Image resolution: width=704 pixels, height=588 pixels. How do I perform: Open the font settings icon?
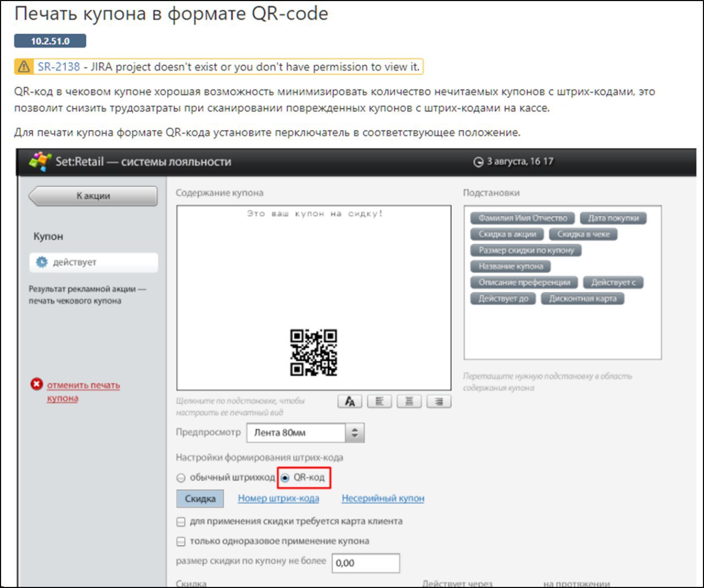click(350, 402)
